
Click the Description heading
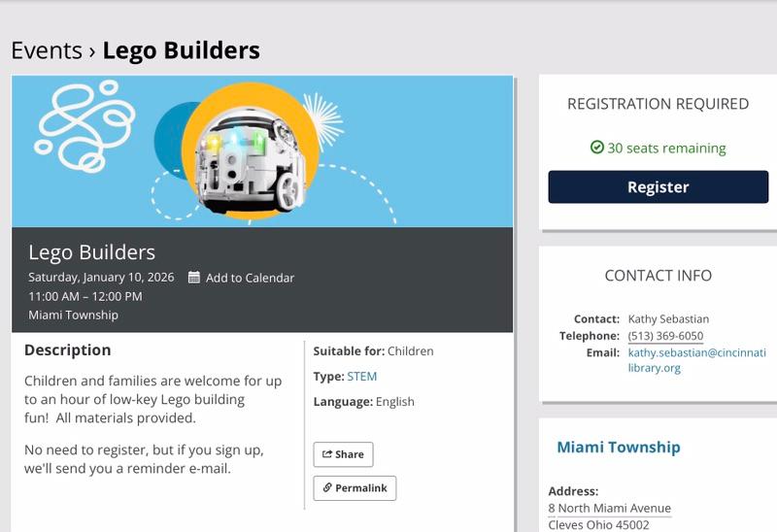[67, 349]
